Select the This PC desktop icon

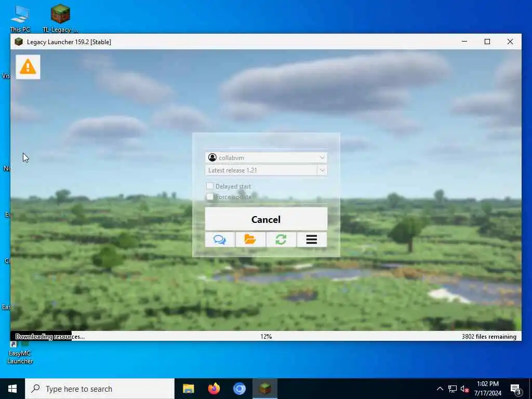tap(20, 18)
